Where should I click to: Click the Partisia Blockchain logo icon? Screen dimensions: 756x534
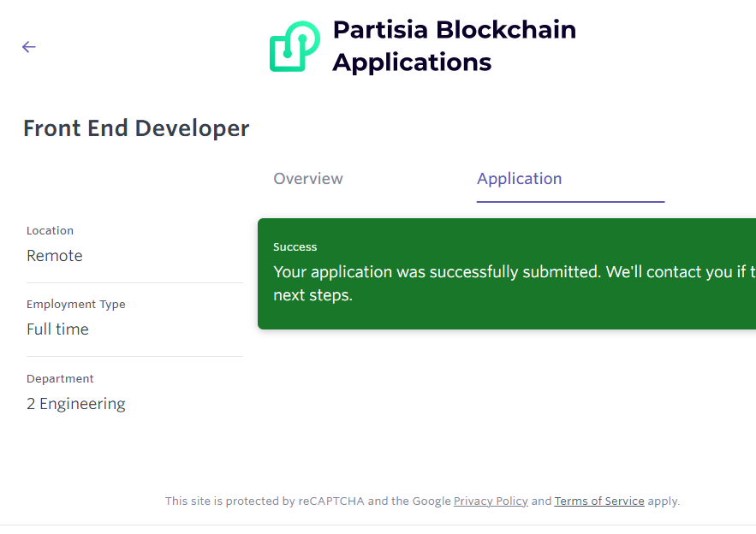point(294,46)
